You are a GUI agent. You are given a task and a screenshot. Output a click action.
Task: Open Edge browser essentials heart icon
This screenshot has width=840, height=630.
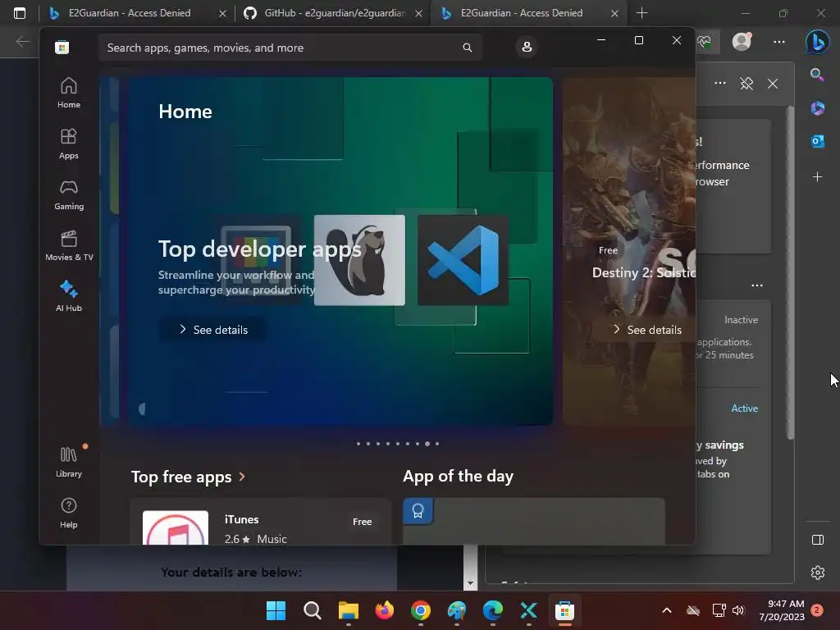click(x=704, y=41)
